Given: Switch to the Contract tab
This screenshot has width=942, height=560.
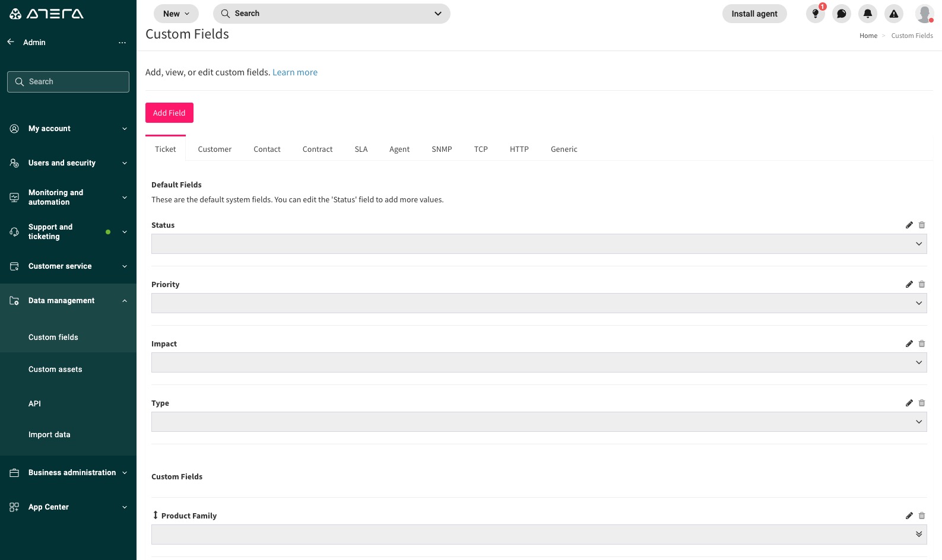Looking at the screenshot, I should [318, 149].
